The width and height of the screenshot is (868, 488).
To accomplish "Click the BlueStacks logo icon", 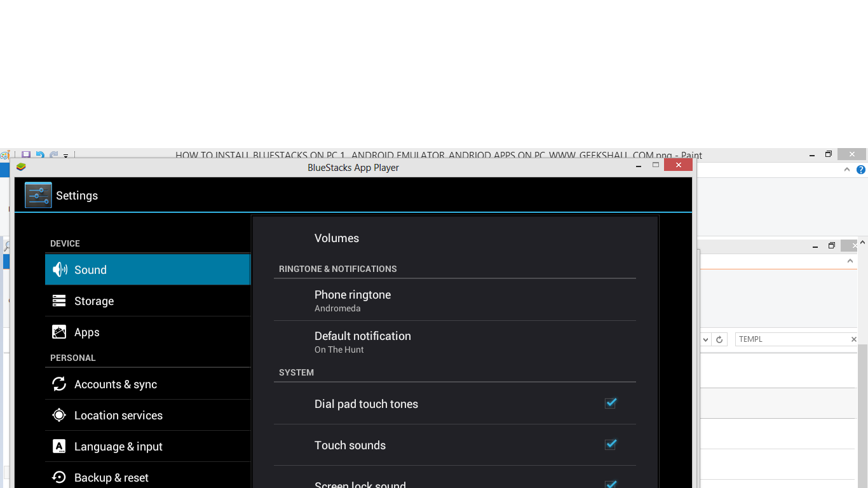I will pos(21,166).
